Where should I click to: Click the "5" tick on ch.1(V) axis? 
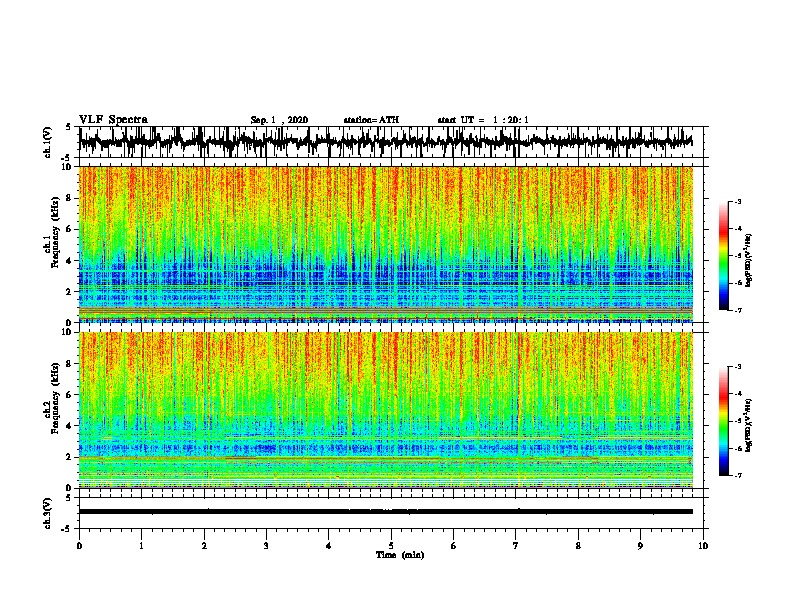pyautogui.click(x=68, y=127)
